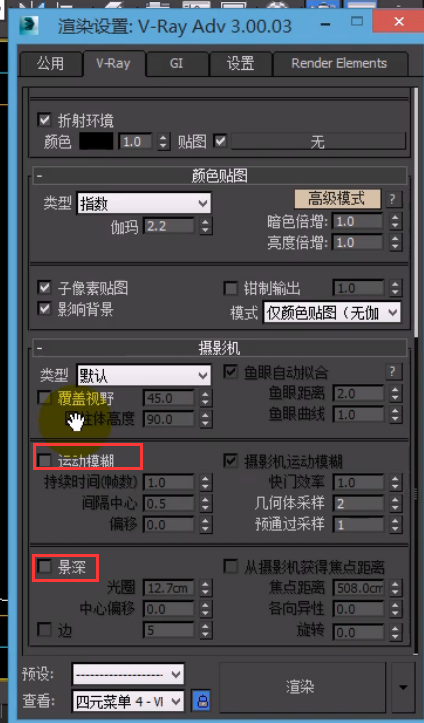
Task: Switch to the Render Elements tab
Action: [x=339, y=64]
